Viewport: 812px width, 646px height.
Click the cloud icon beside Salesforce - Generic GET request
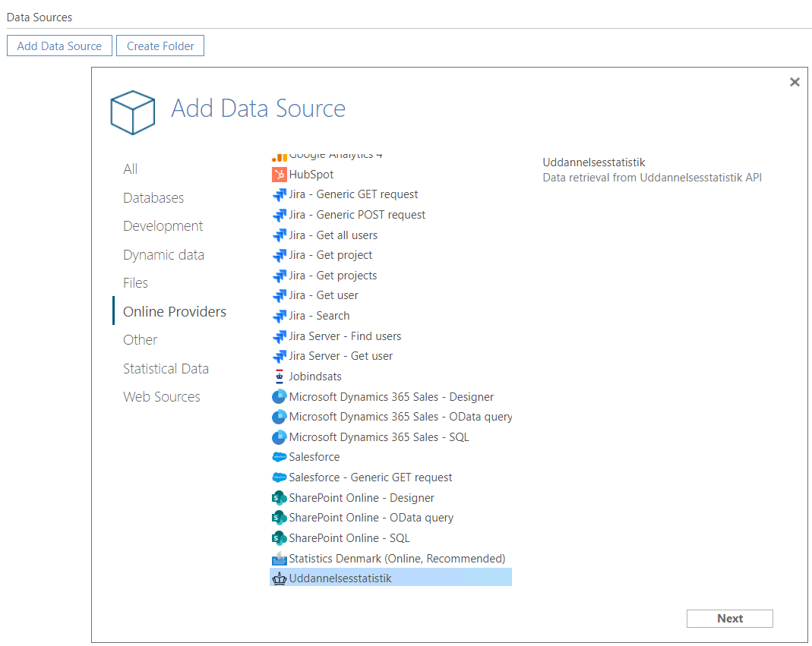click(279, 477)
